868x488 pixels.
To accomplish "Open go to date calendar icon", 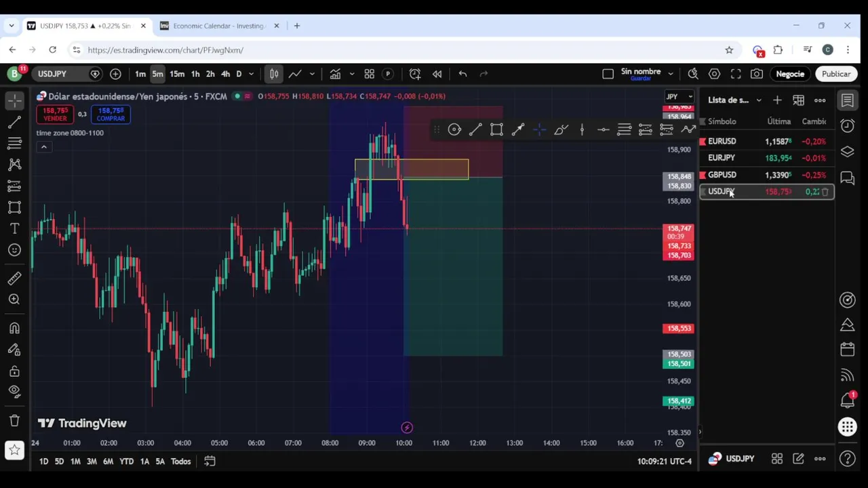I will [210, 462].
